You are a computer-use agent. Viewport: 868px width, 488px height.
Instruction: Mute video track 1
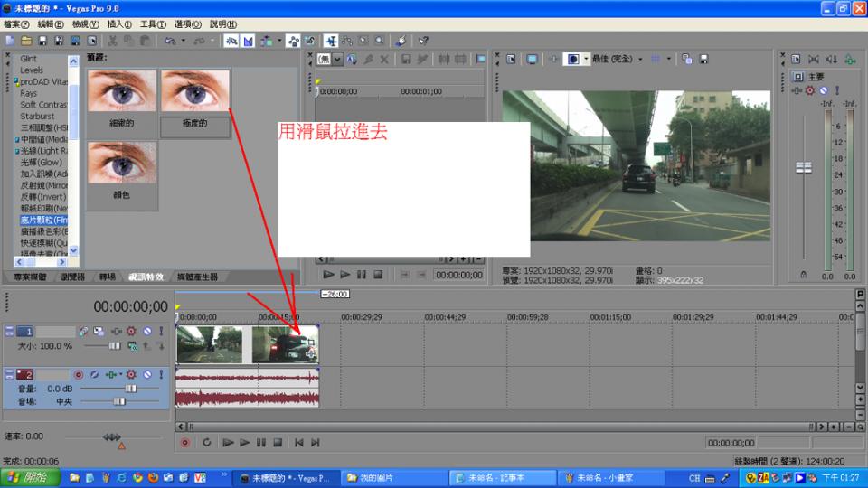click(146, 332)
